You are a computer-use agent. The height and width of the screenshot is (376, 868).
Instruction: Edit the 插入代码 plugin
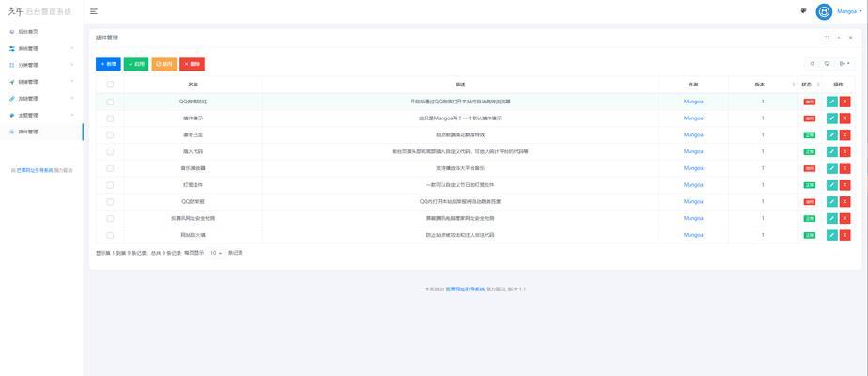(x=832, y=151)
